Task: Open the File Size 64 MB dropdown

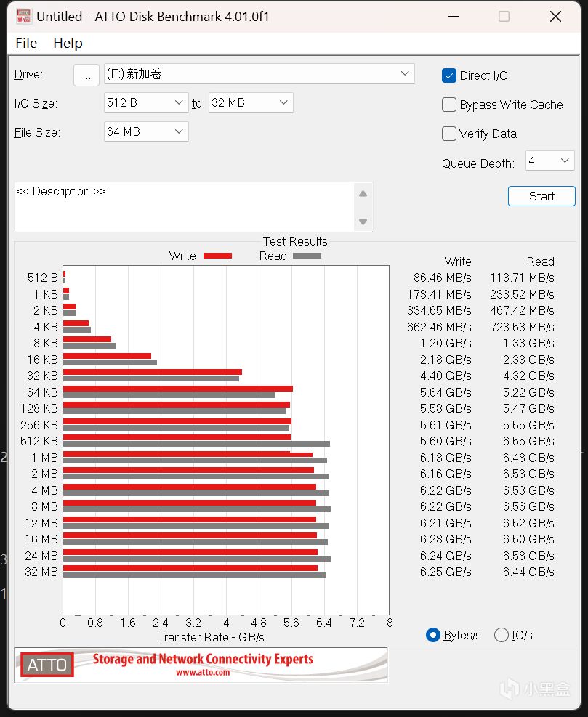Action: point(146,131)
